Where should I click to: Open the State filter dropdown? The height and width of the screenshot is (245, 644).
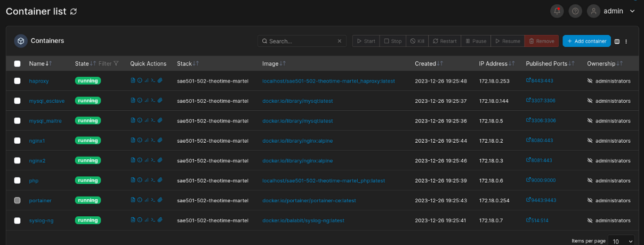tap(109, 64)
